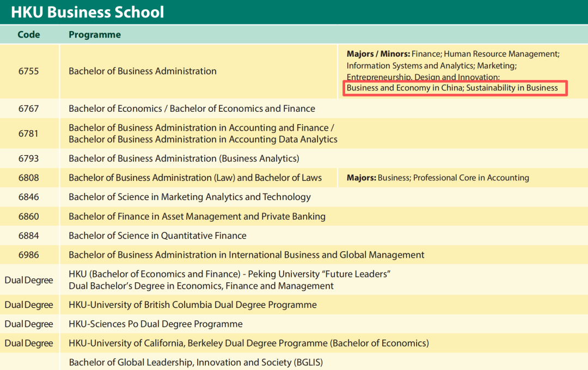Click the Programme column header
The width and height of the screenshot is (588, 370).
pyautogui.click(x=95, y=34)
